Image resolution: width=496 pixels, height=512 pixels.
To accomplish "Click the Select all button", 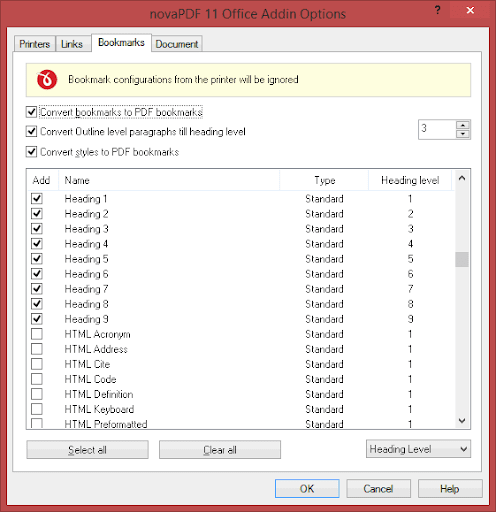I will (87, 450).
